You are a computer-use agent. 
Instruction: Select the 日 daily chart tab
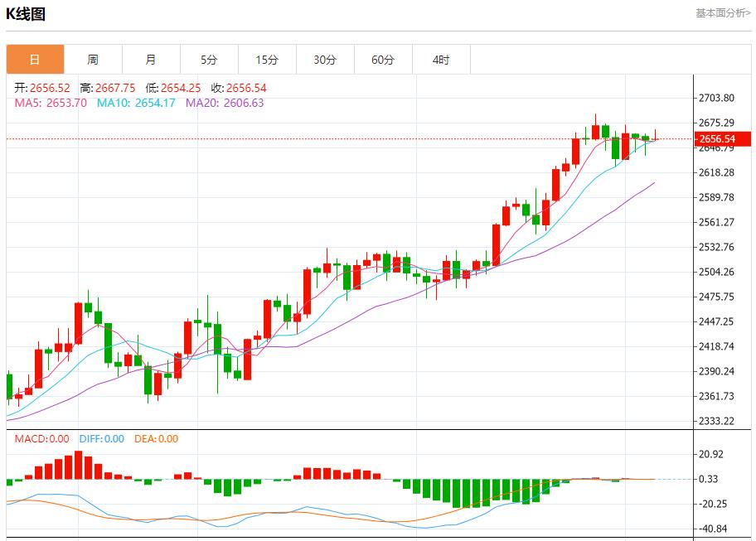tap(35, 60)
